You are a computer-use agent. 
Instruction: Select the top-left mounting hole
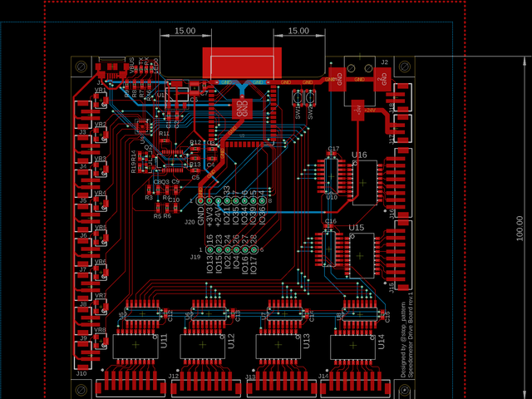[x=81, y=66]
